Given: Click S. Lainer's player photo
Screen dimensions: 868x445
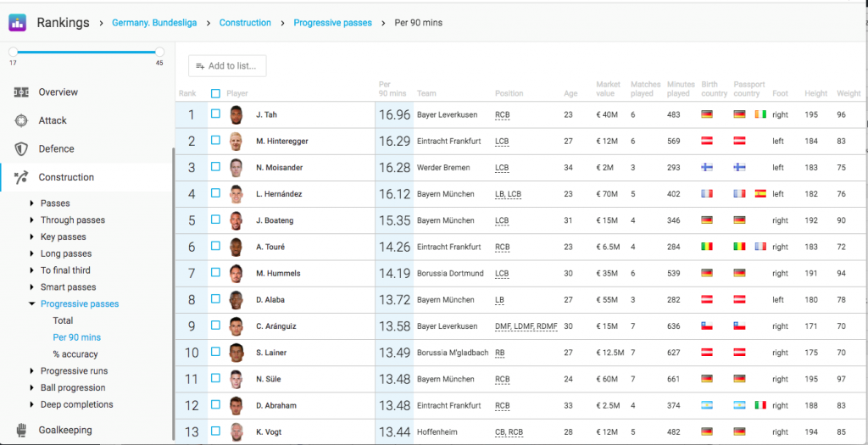Looking at the screenshot, I should pyautogui.click(x=236, y=353).
